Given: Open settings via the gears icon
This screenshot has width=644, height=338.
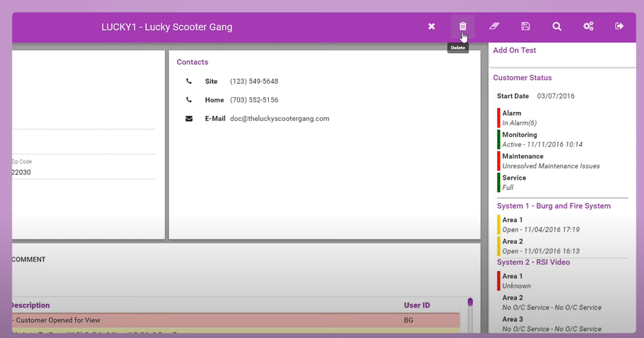Looking at the screenshot, I should (588, 26).
